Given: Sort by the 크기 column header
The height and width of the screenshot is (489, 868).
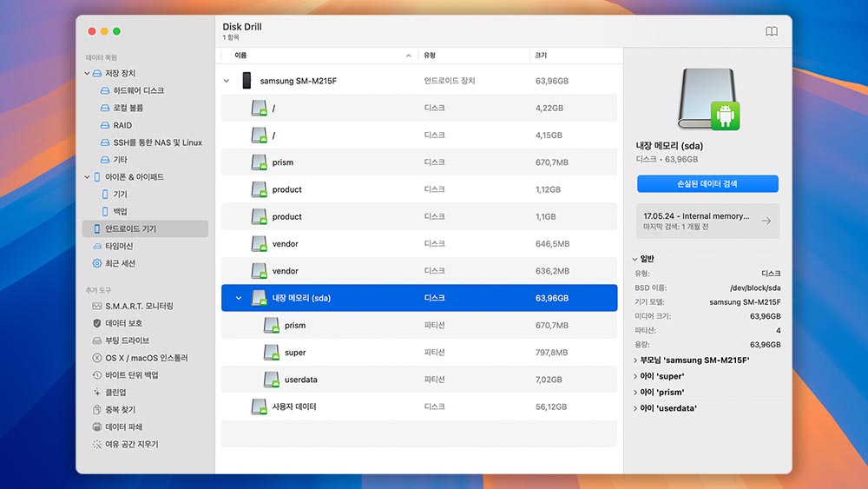Looking at the screenshot, I should tap(575, 56).
